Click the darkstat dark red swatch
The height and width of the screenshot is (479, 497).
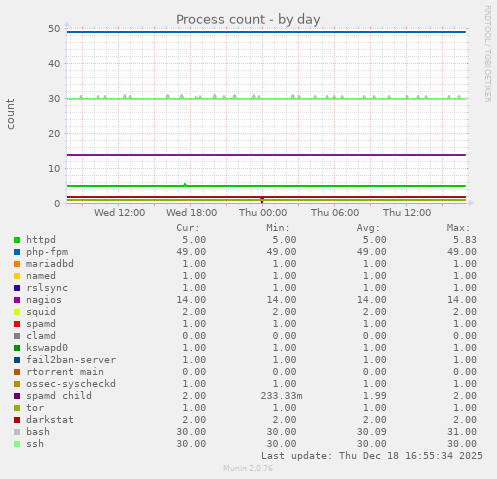[17, 420]
